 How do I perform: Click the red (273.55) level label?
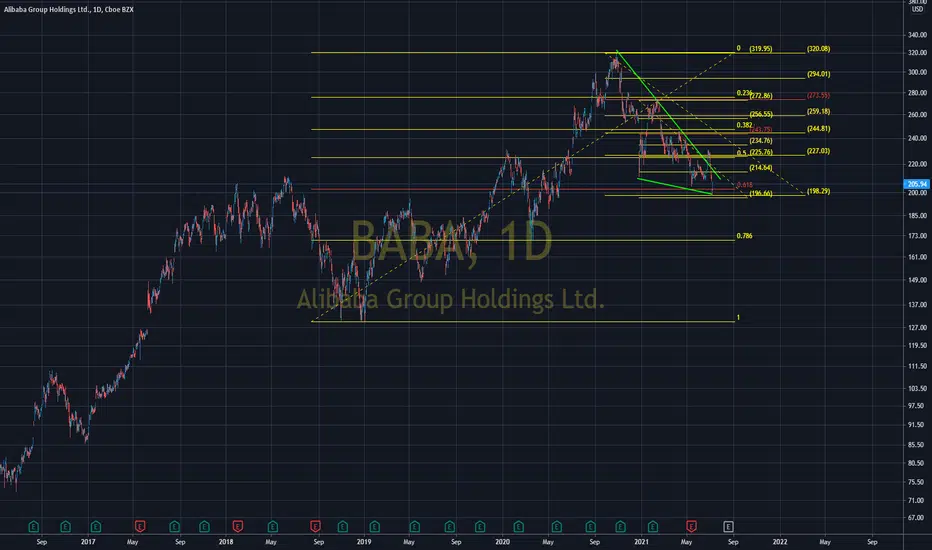point(818,95)
